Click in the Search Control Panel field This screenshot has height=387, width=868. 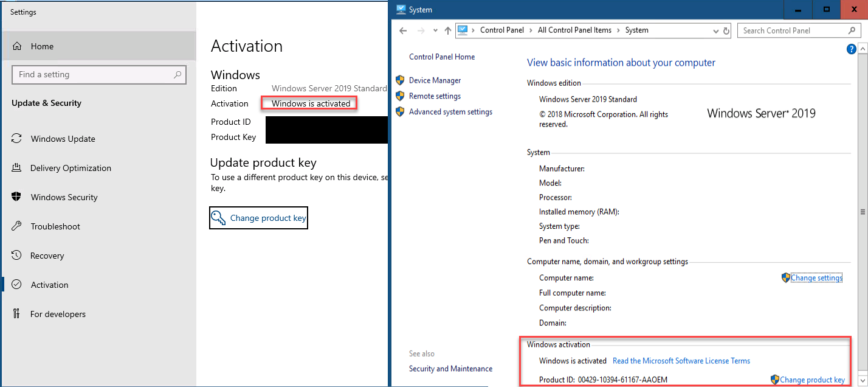(799, 30)
